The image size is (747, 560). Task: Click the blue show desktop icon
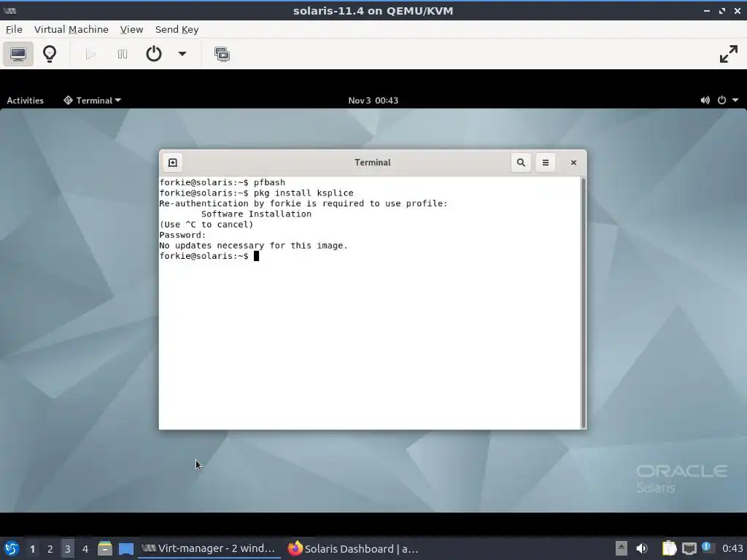pos(126,548)
